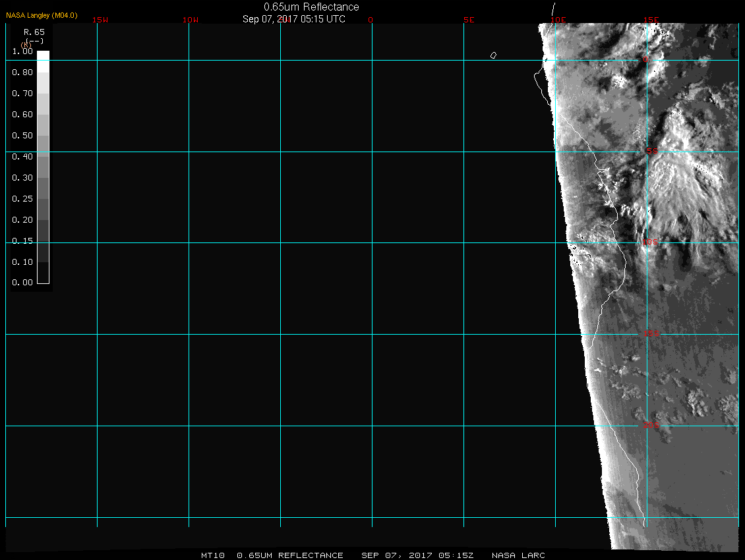Click the 10E longitude label
This screenshot has width=745, height=560.
click(558, 20)
